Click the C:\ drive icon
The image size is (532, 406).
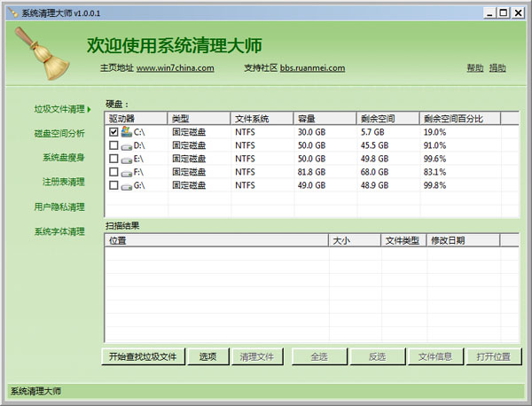(x=127, y=131)
